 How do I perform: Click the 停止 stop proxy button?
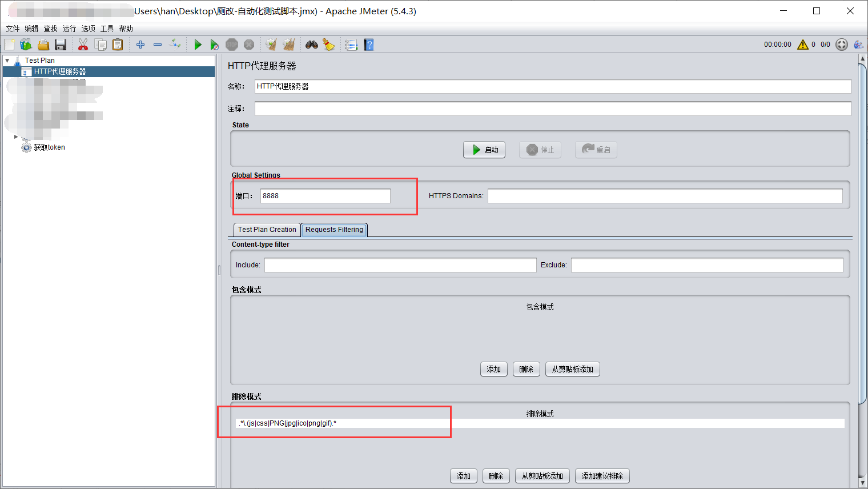pos(540,150)
